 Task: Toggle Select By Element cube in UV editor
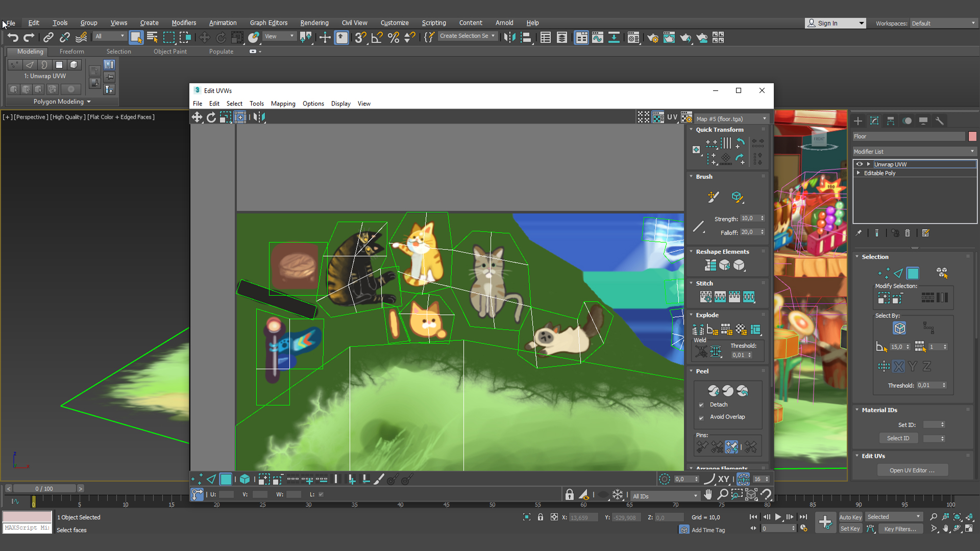click(245, 480)
